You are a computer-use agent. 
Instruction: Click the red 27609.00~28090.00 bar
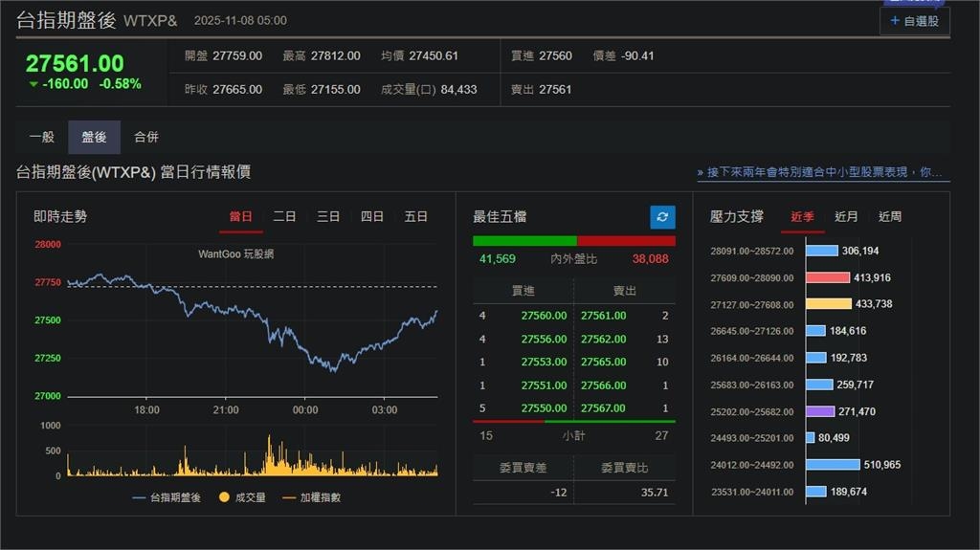point(828,277)
